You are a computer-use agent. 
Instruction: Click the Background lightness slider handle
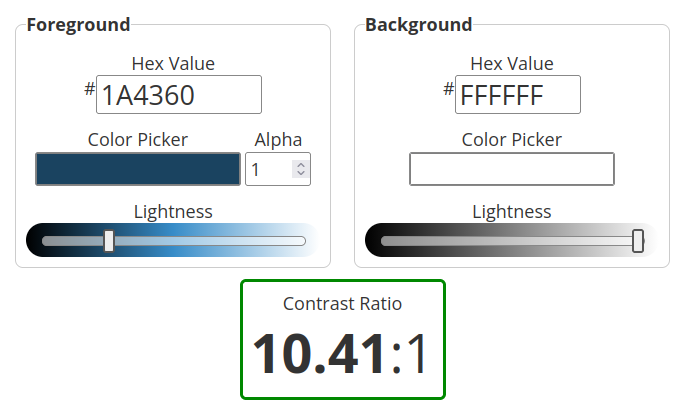[x=638, y=241]
